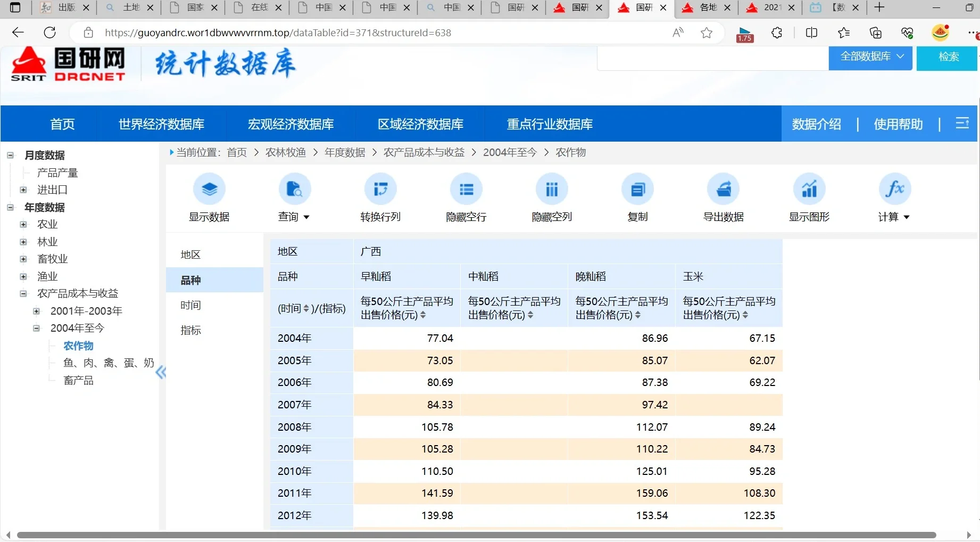980x542 pixels.
Task: Toggle browser split screen icon
Action: (x=811, y=33)
